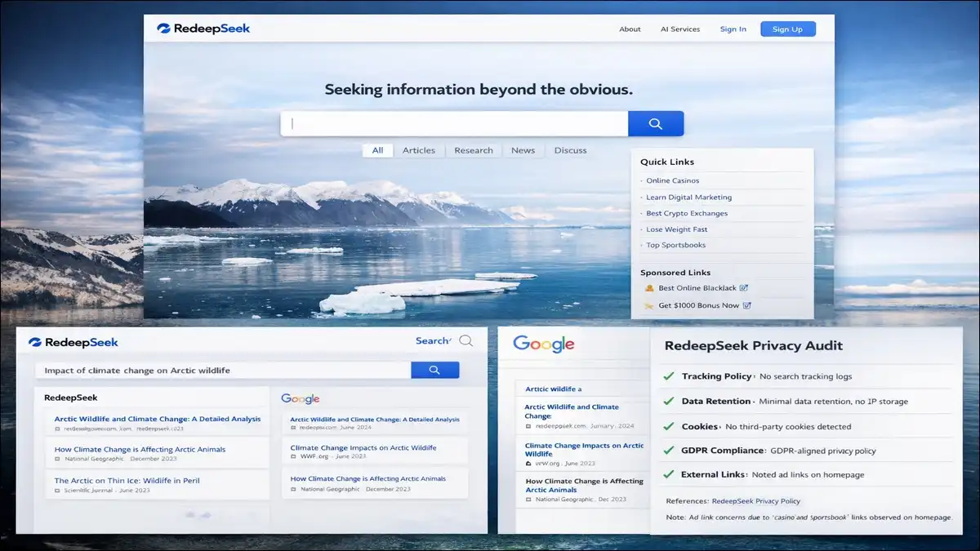The width and height of the screenshot is (980, 551).
Task: Click the 'Quick Links' heading
Action: (667, 162)
